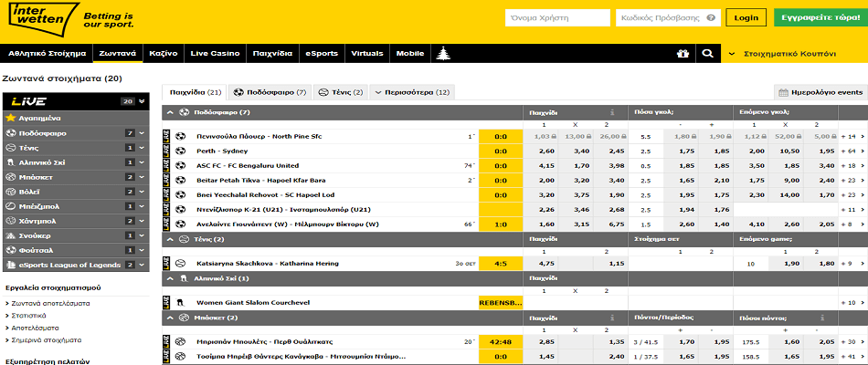This screenshot has height=365, width=868.
Task: Collapse the Ποδόσφαιρο (7) table section
Action: point(171,111)
